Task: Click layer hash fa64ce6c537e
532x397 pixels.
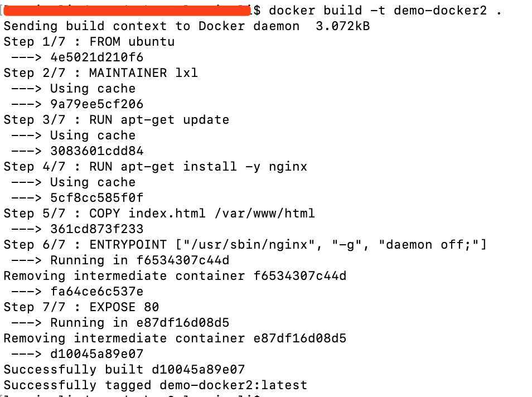Action: (96, 292)
